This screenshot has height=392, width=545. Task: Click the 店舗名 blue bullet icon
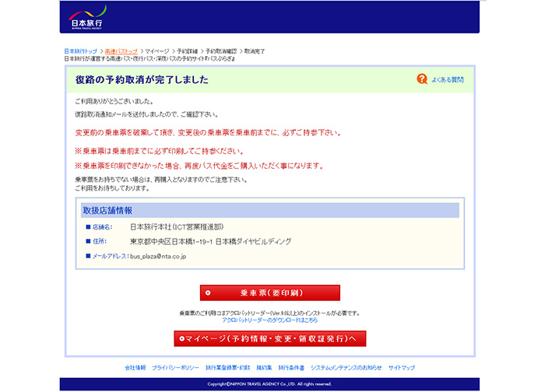(x=88, y=227)
